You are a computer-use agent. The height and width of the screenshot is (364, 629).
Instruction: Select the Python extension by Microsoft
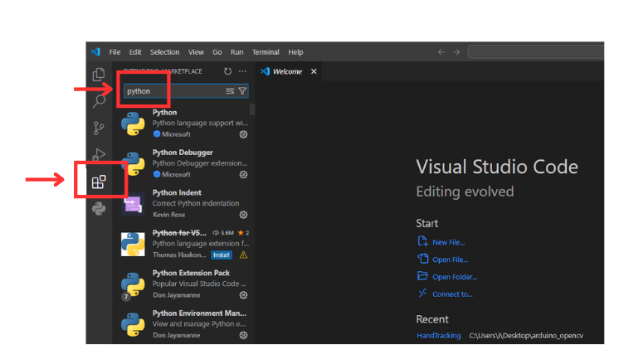[184, 124]
